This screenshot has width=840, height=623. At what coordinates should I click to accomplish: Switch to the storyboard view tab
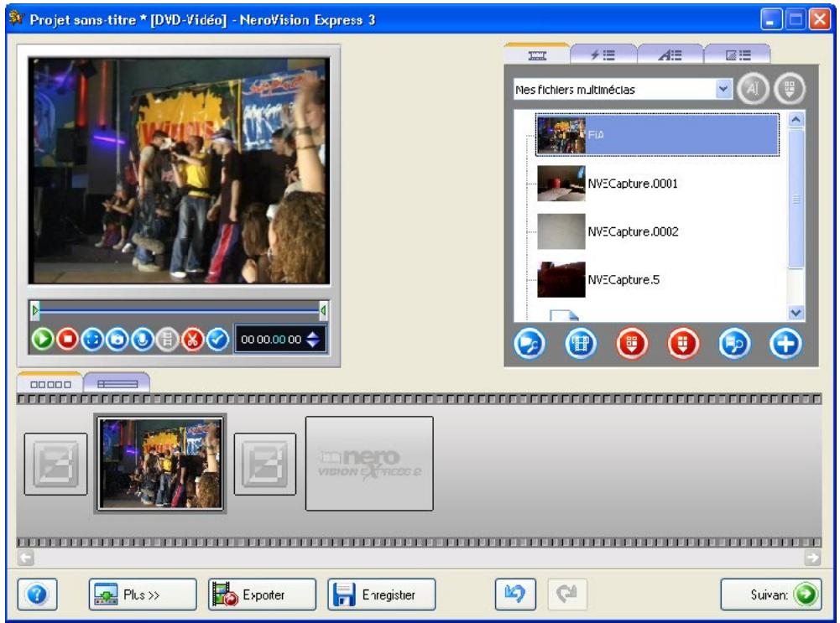pyautogui.click(x=50, y=384)
